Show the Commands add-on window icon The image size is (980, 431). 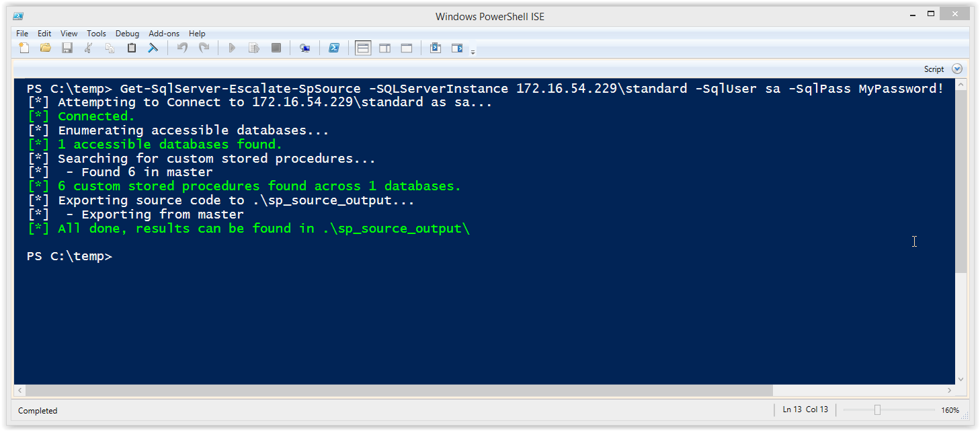tap(435, 48)
